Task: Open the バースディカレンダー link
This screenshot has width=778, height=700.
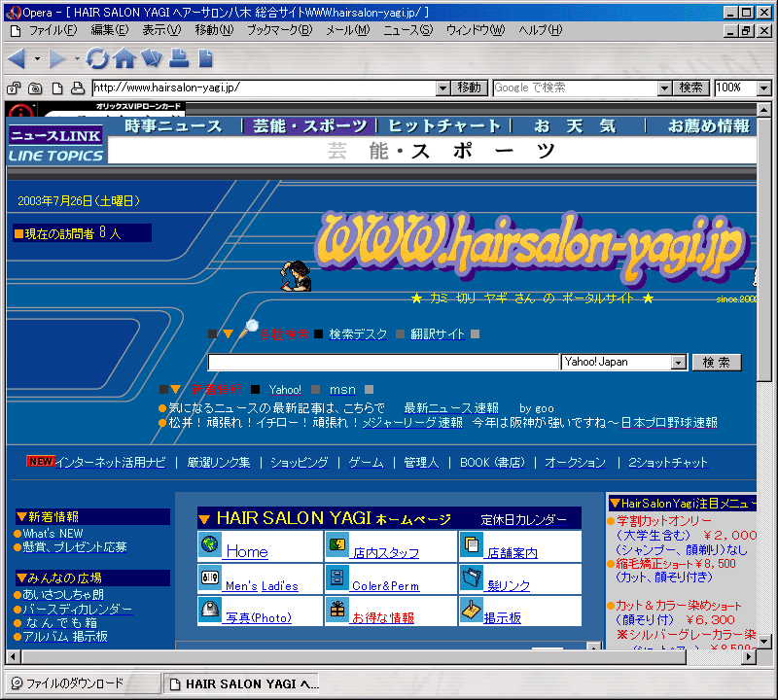Action: point(78,610)
